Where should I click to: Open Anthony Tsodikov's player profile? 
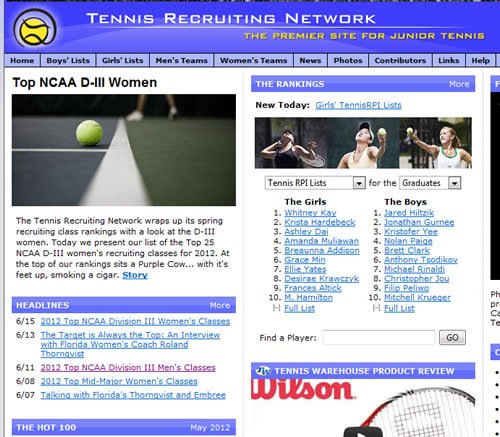421,260
